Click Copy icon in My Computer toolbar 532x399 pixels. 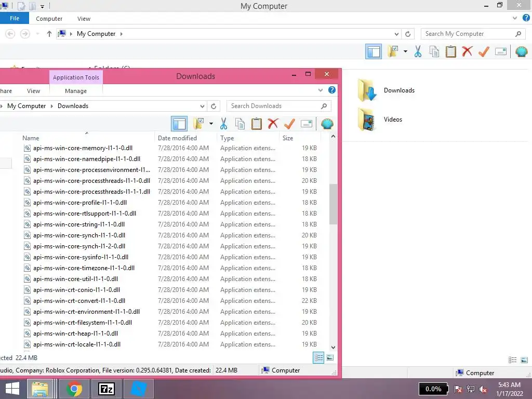tap(434, 51)
